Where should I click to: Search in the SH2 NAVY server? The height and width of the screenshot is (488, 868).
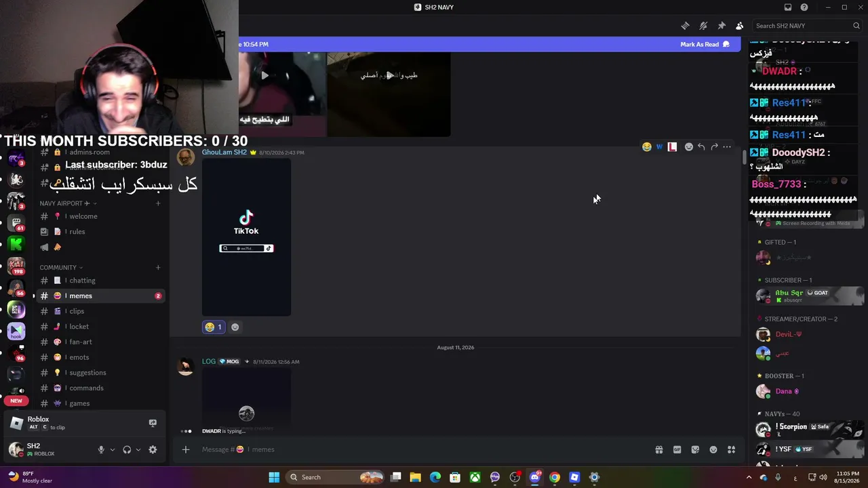tap(807, 26)
